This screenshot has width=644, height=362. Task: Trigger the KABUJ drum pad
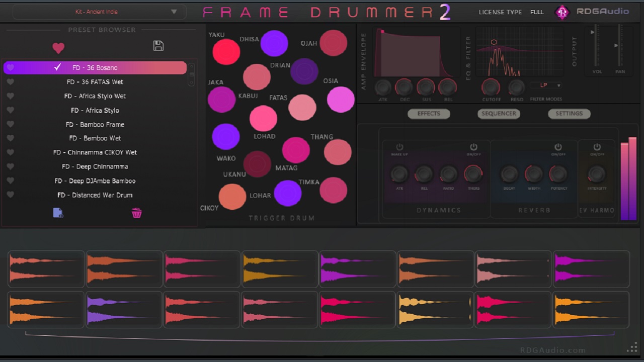[x=257, y=77]
